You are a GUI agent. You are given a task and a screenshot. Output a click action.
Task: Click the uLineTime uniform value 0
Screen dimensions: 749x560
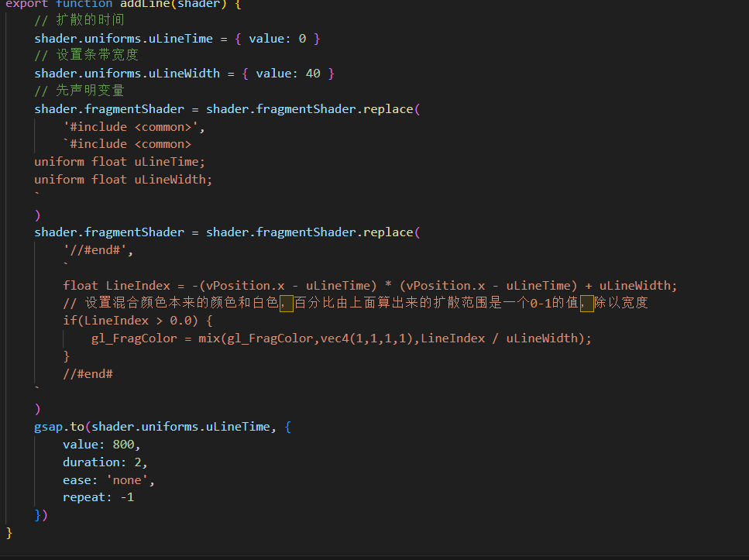click(302, 39)
